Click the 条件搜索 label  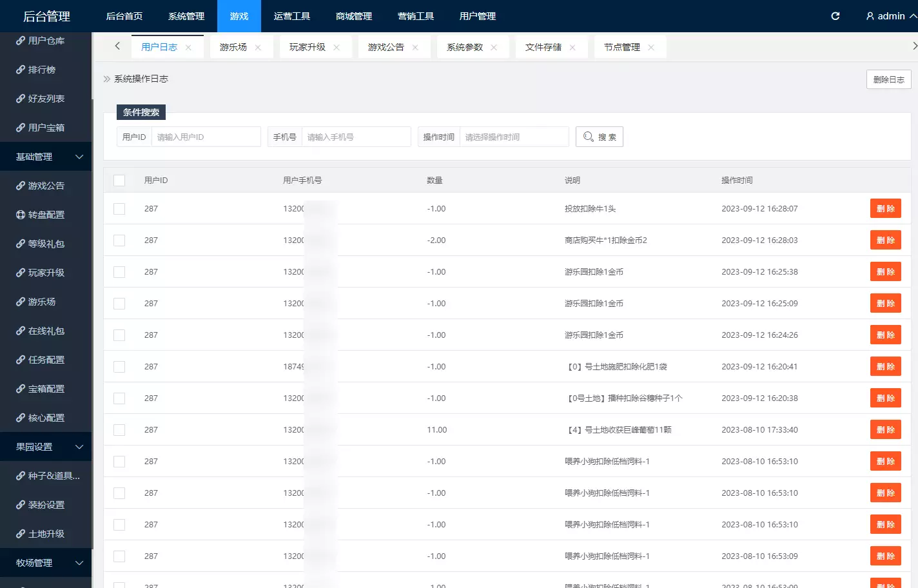point(141,112)
